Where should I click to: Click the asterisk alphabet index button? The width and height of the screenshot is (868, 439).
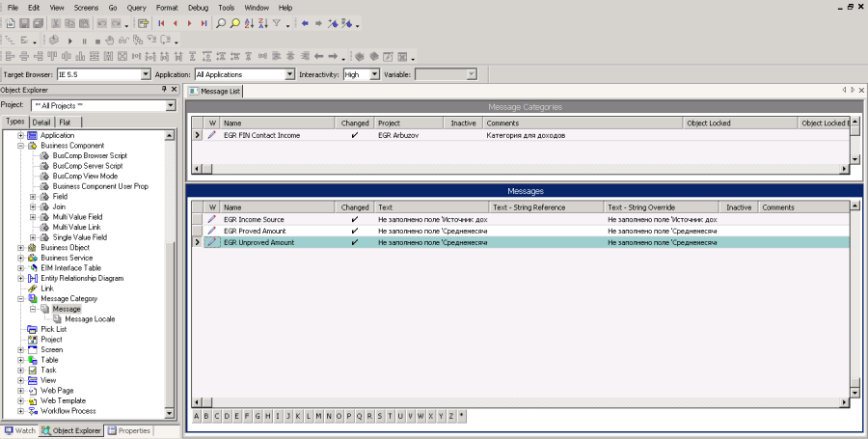pos(461,416)
